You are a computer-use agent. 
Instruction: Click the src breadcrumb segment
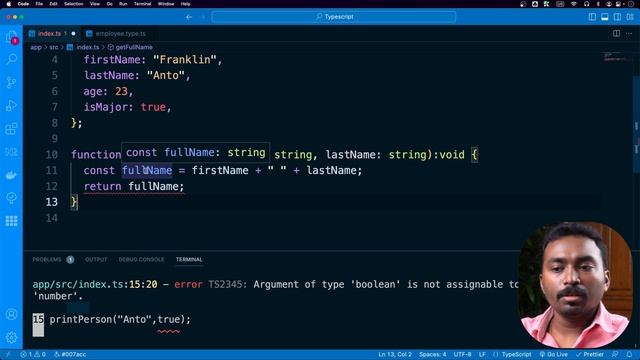[53, 47]
